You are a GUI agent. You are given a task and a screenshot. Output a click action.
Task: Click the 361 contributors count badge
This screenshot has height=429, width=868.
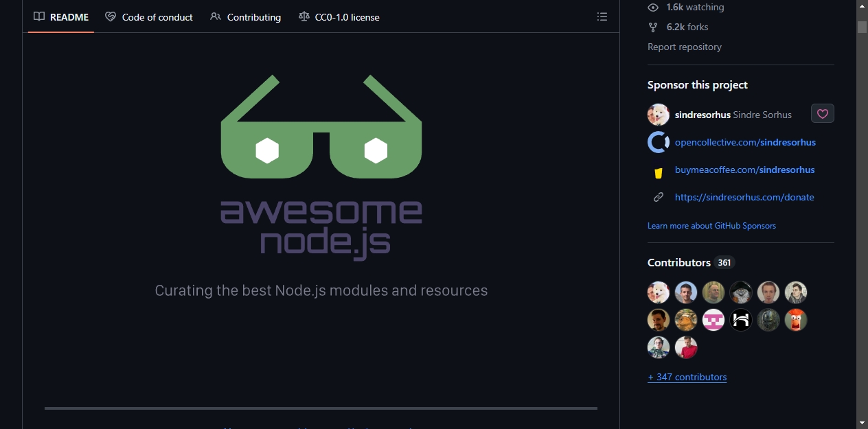coord(724,262)
